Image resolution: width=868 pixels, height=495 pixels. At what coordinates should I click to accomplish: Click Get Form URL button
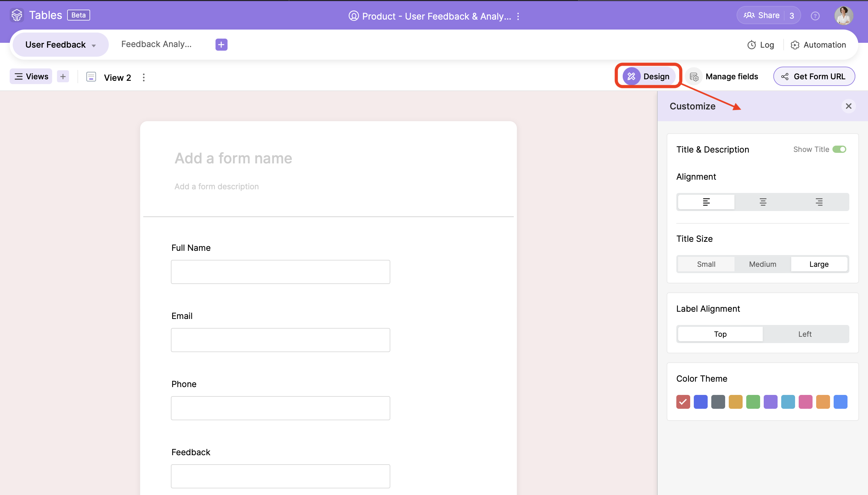pyautogui.click(x=814, y=77)
